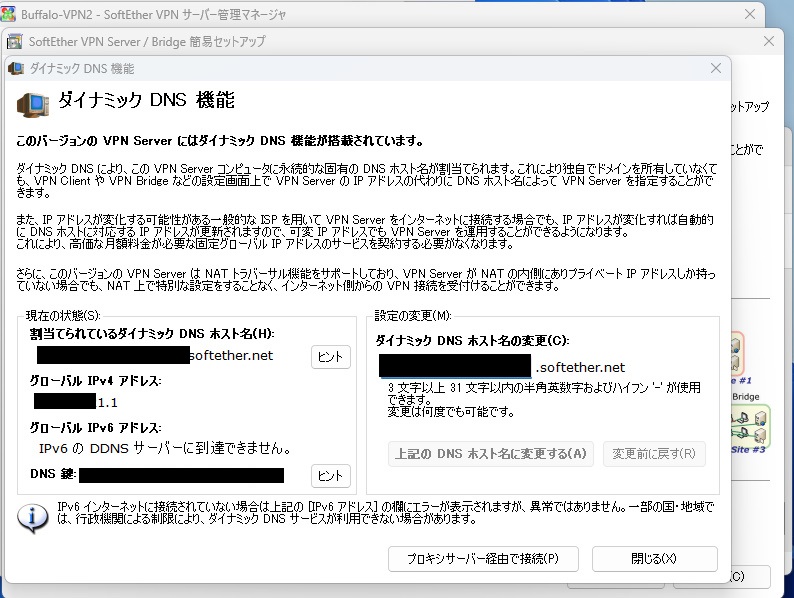Click 上記の DNS ホスト名に変更する(A) button

(x=491, y=454)
